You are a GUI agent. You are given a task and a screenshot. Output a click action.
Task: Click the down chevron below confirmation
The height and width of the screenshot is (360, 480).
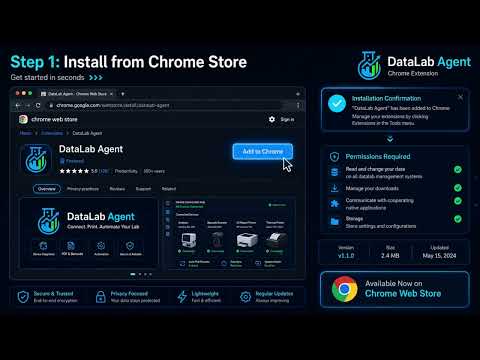[x=390, y=139]
